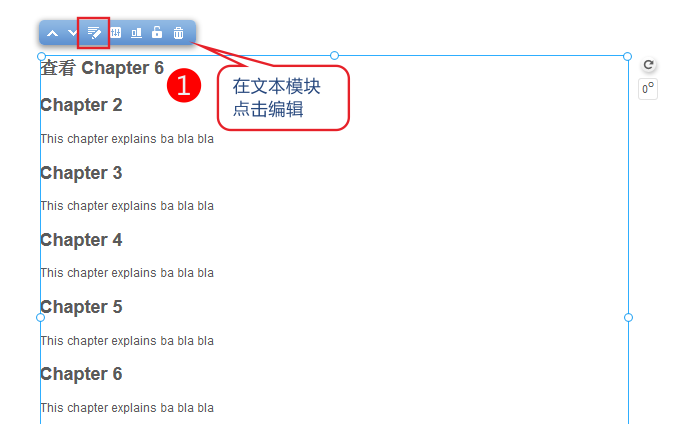This screenshot has height=424, width=677.
Task: Select the top-right corner handle
Action: pos(628,56)
